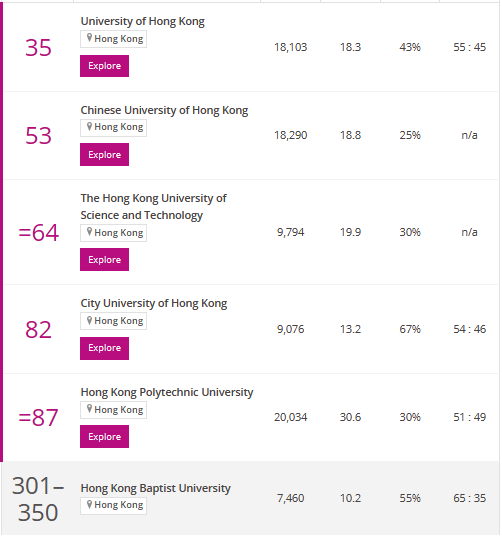The image size is (502, 541).
Task: Open the Hong Kong Baptist University link
Action: point(156,488)
